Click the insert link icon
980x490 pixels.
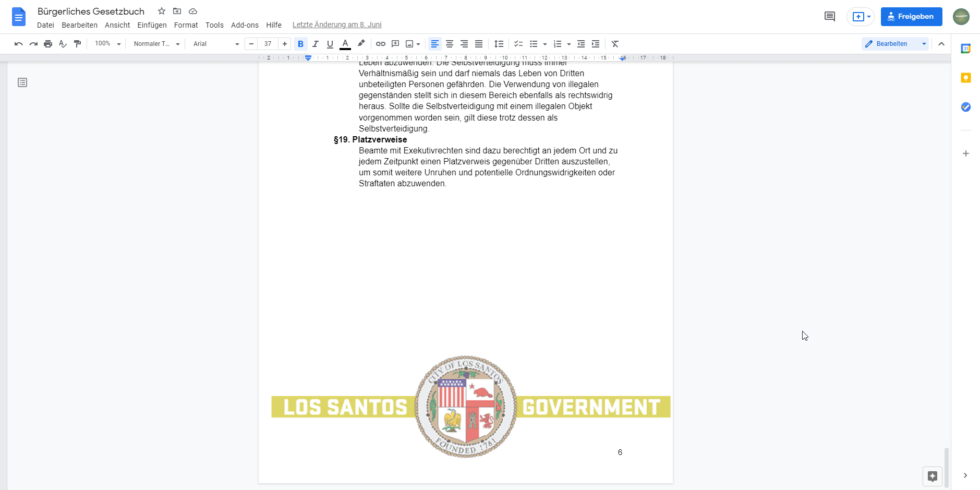[381, 44]
